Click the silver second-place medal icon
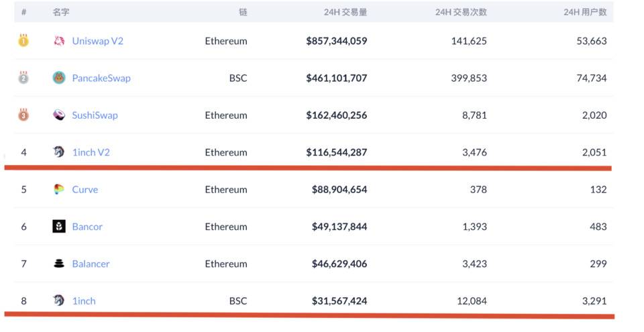The height and width of the screenshot is (332, 644). (x=23, y=77)
